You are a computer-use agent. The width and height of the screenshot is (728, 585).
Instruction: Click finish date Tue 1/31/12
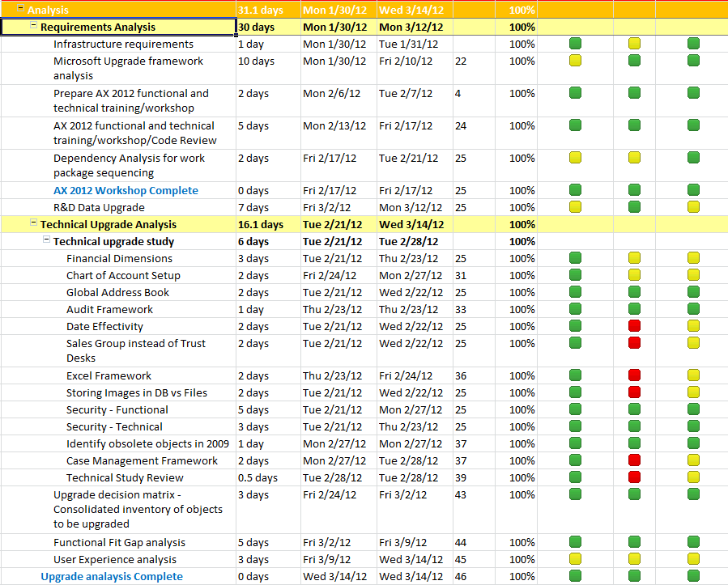point(409,44)
